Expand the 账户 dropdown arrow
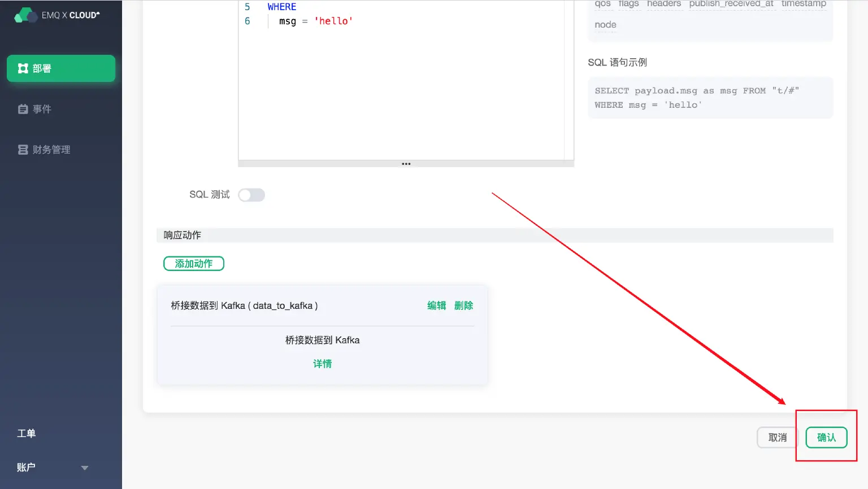Image resolution: width=868 pixels, height=489 pixels. tap(85, 468)
